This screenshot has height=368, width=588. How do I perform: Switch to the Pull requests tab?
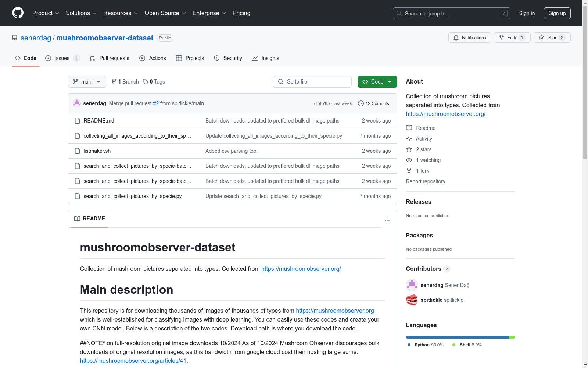click(110, 58)
